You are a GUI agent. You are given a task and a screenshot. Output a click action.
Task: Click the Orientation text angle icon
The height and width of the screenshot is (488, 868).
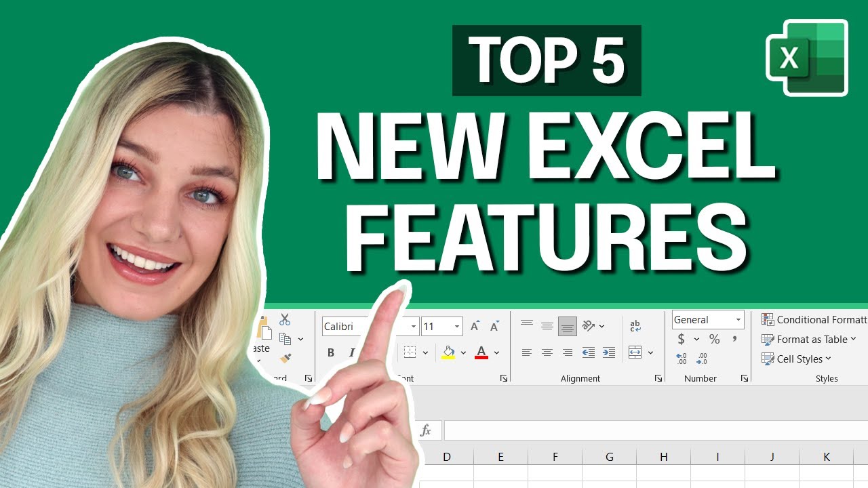click(588, 326)
